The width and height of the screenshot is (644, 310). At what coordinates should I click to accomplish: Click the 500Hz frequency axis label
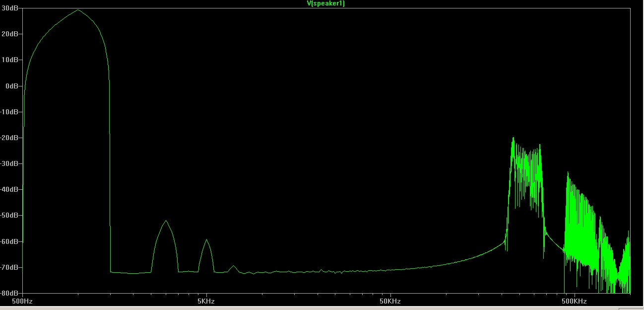[22, 302]
